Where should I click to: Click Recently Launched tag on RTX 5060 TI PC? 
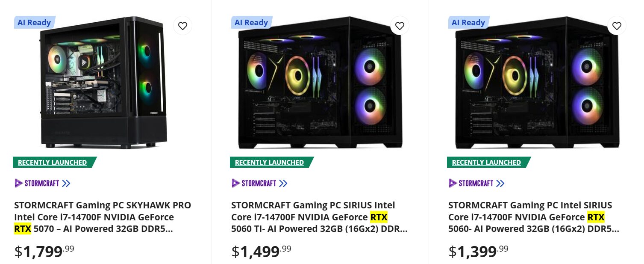click(269, 163)
